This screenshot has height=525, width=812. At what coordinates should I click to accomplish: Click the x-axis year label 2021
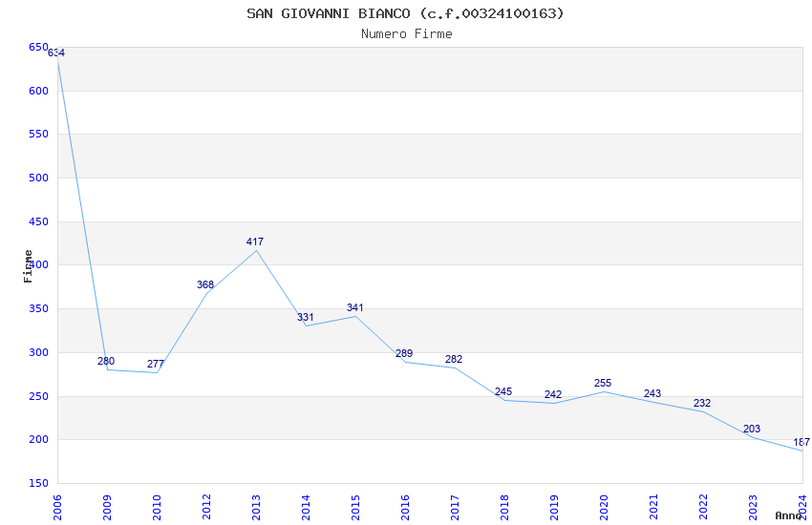654,508
